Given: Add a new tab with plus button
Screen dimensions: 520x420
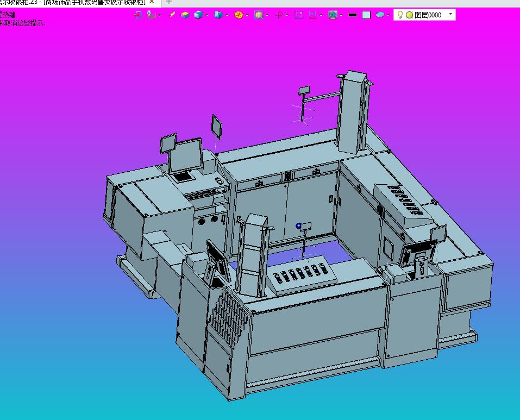Looking at the screenshot, I should 169,2.
